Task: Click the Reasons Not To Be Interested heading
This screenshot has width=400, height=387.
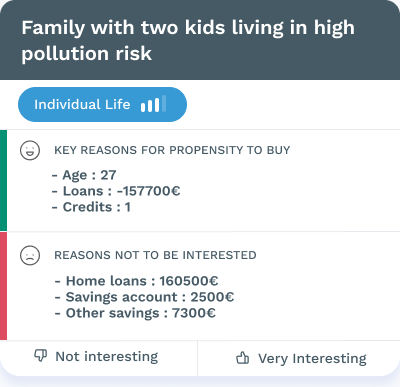Action: 155,255
